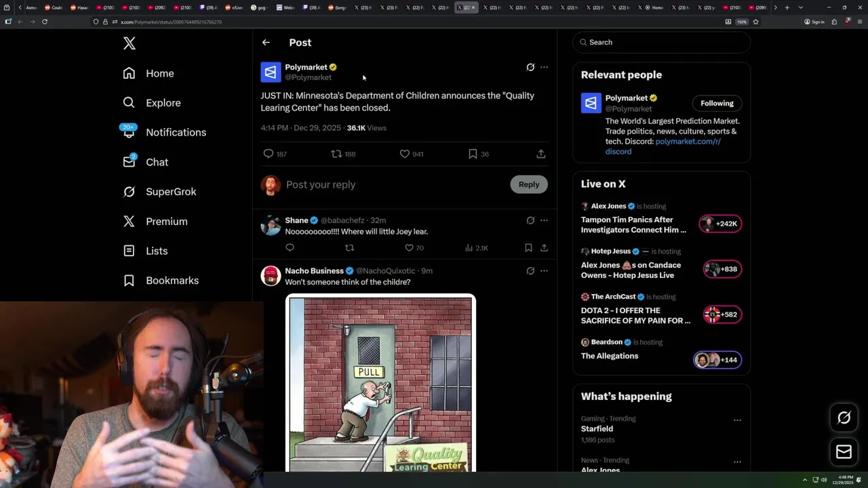
Task: Like Shane's comment with 70 likes
Action: pyautogui.click(x=414, y=248)
